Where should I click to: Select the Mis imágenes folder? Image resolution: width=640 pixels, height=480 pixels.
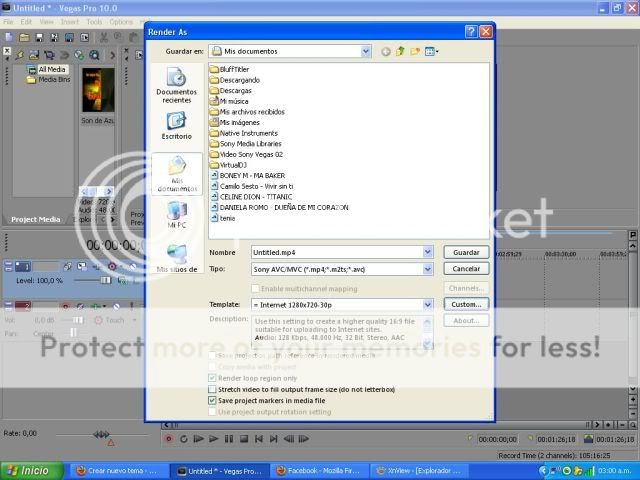coord(235,122)
